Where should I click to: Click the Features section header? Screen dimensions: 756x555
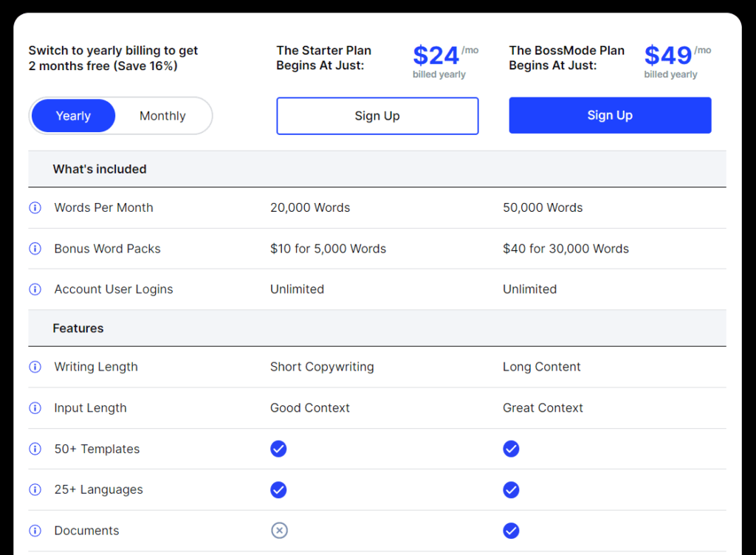78,328
